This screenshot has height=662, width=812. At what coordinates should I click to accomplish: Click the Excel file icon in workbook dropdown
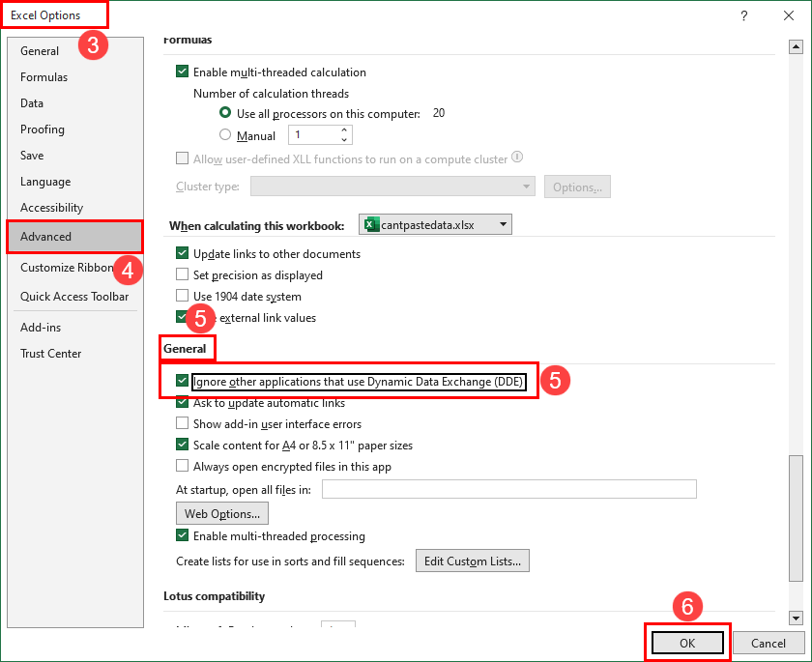pos(371,224)
